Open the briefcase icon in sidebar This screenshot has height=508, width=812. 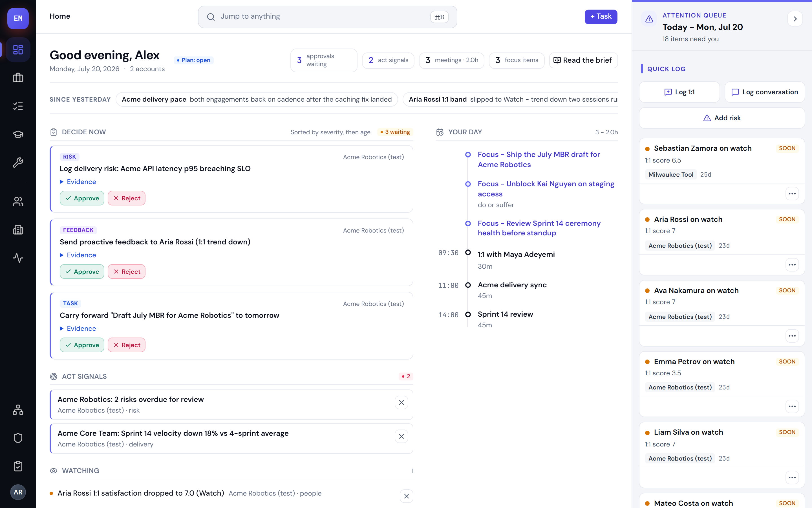coord(18,78)
